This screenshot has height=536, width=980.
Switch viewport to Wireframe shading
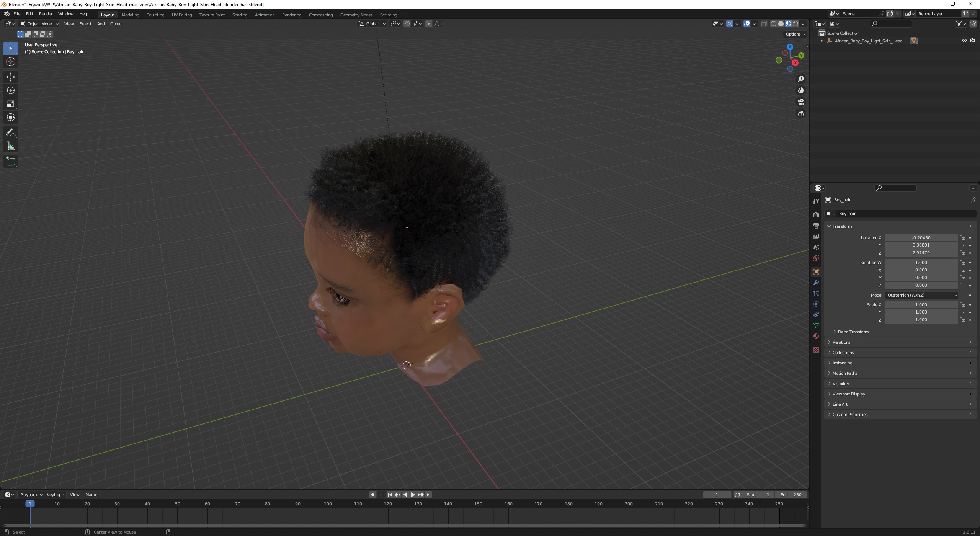773,24
